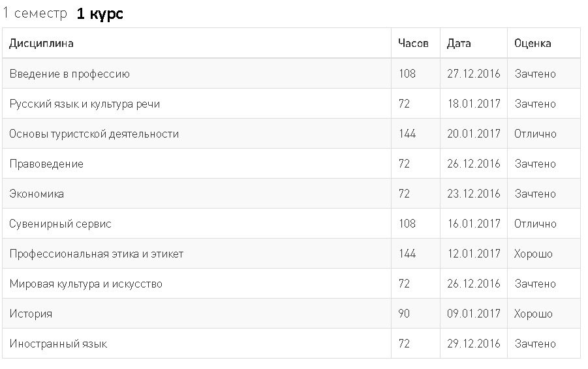Screen dimensions: 588x369
Task: Click the "История" discipline cell
Action: click(x=31, y=314)
